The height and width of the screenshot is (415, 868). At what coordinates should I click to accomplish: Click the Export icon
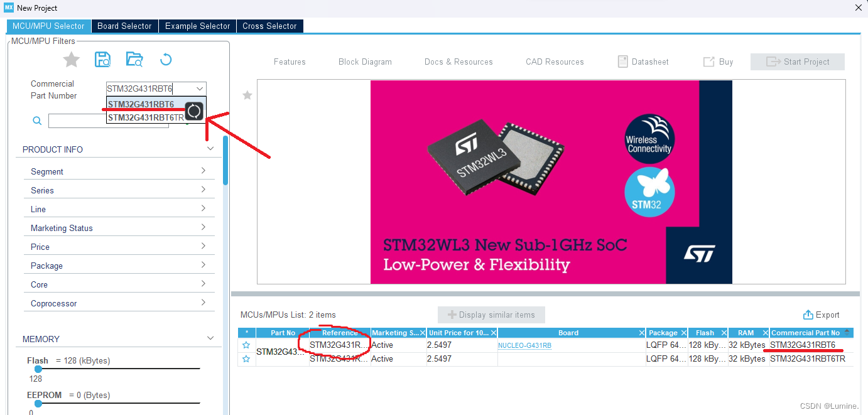point(808,315)
